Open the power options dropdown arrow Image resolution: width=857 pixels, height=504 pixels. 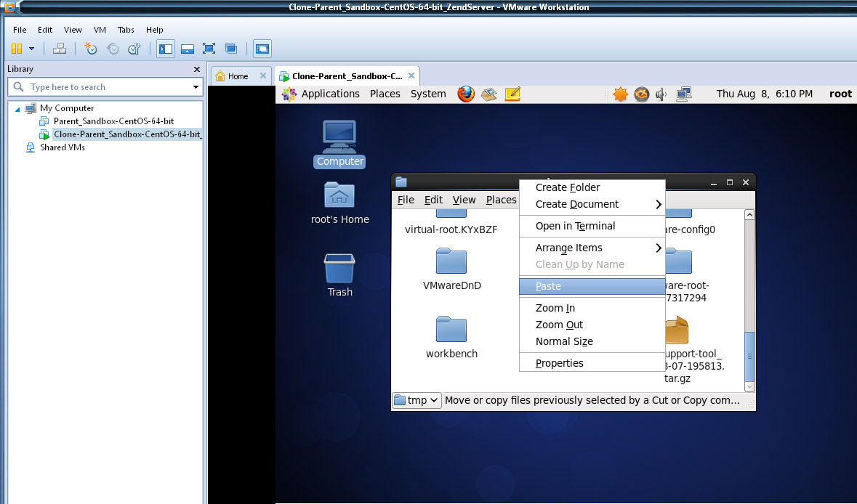click(32, 49)
